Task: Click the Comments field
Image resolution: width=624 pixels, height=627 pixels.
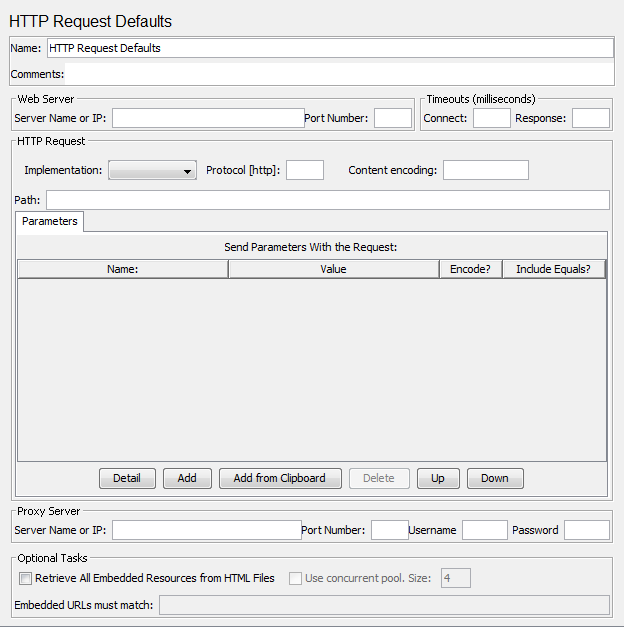Action: coord(338,74)
